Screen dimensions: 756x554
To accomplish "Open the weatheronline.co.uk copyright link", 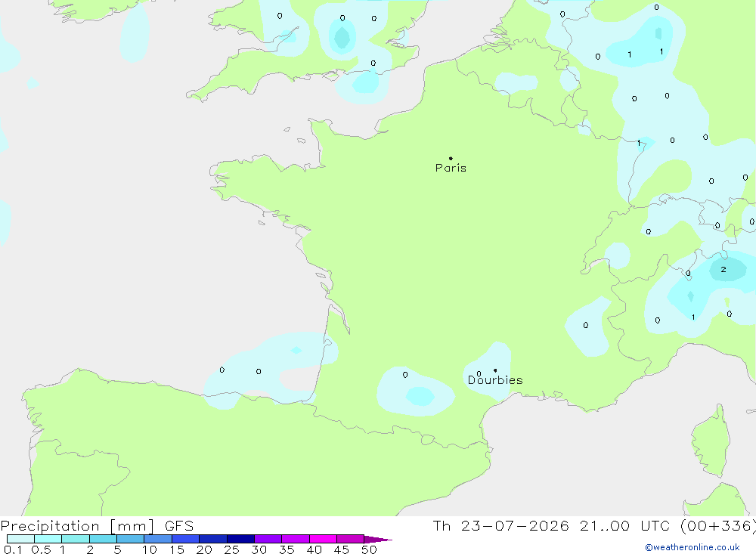I will [x=692, y=547].
